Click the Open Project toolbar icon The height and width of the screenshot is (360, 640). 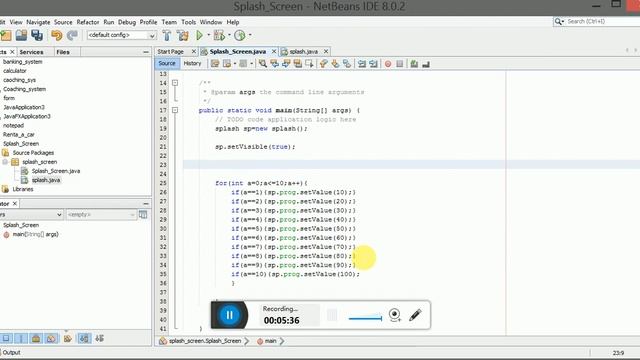(x=21, y=36)
